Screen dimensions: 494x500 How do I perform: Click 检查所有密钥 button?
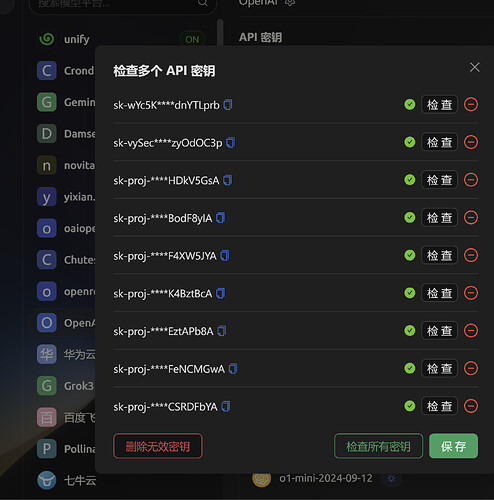[x=378, y=446]
